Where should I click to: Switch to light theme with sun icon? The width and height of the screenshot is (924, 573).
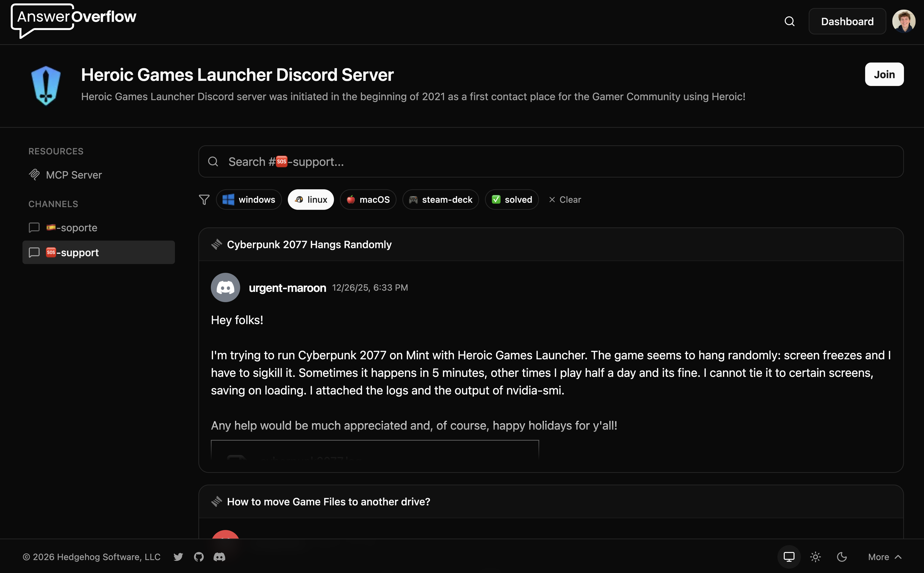click(x=815, y=557)
